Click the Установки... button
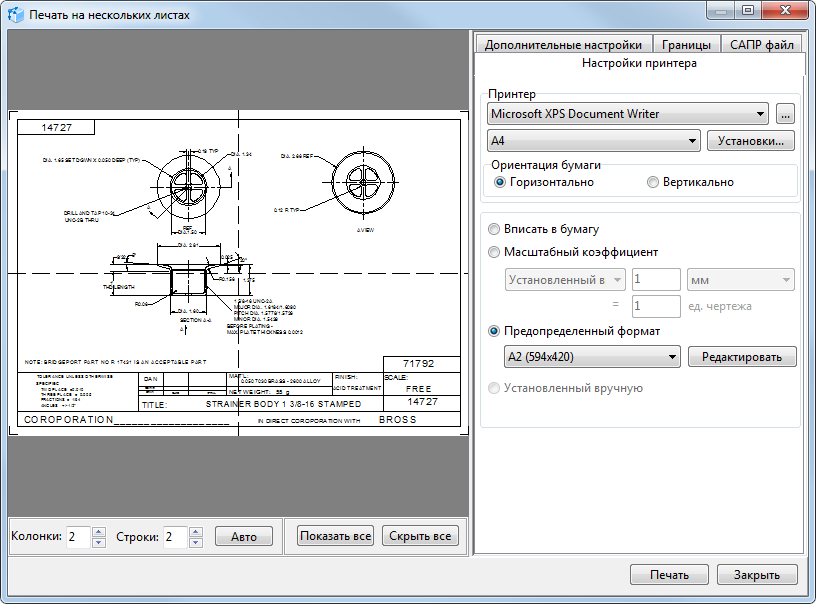The image size is (816, 604). [x=751, y=141]
